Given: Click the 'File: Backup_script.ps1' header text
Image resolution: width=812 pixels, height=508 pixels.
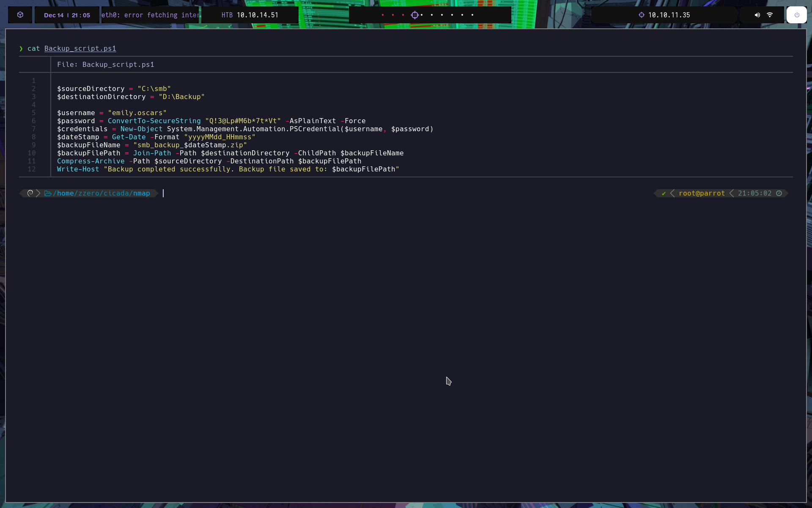Looking at the screenshot, I should pos(106,64).
